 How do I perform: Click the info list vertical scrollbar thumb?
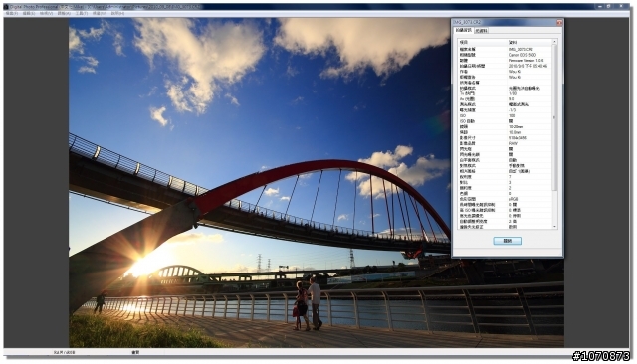(x=554, y=117)
